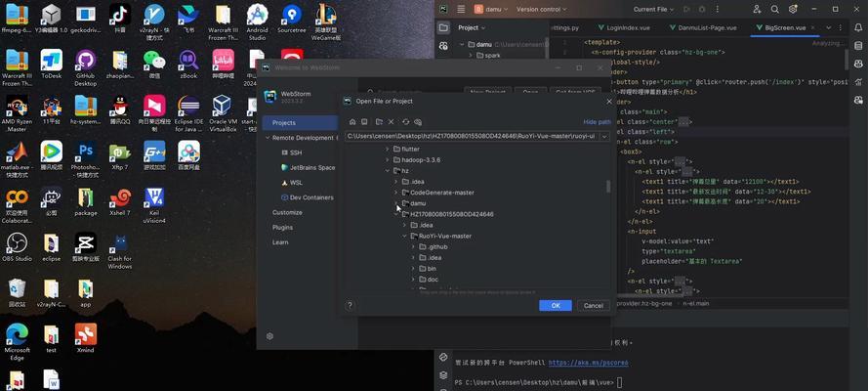868x391 pixels.
Task: Open the Recycle Bin desktop icon
Action: (x=17, y=293)
